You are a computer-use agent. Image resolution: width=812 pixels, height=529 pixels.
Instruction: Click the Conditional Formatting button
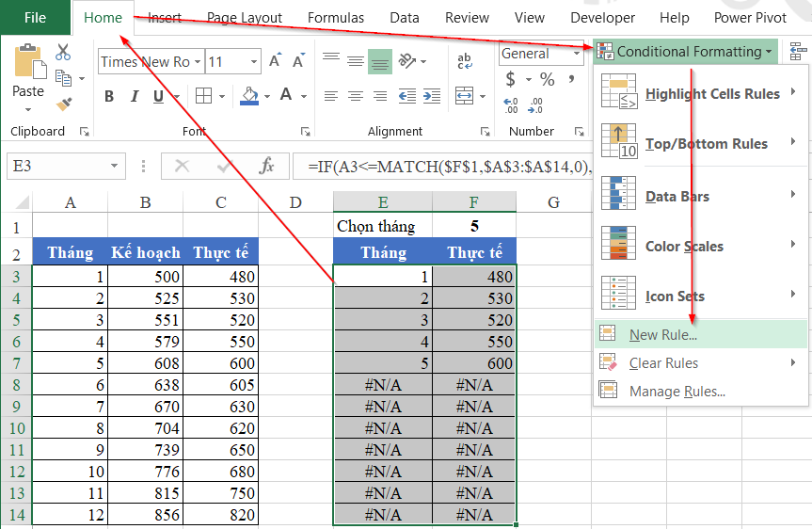(685, 52)
